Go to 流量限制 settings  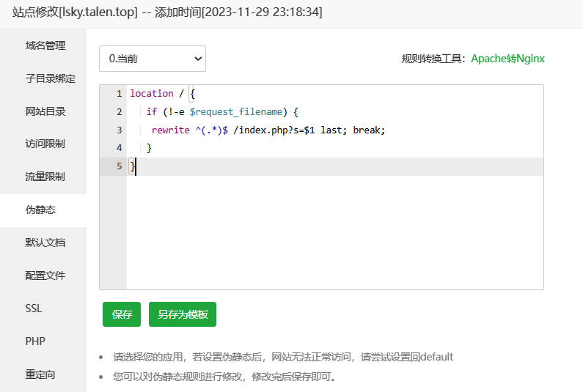coord(45,177)
